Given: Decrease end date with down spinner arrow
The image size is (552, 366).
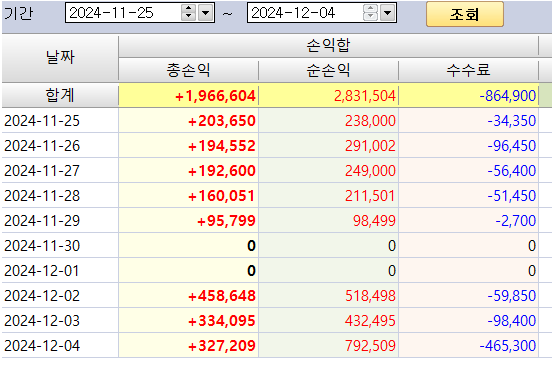Looking at the screenshot, I should pos(370,17).
